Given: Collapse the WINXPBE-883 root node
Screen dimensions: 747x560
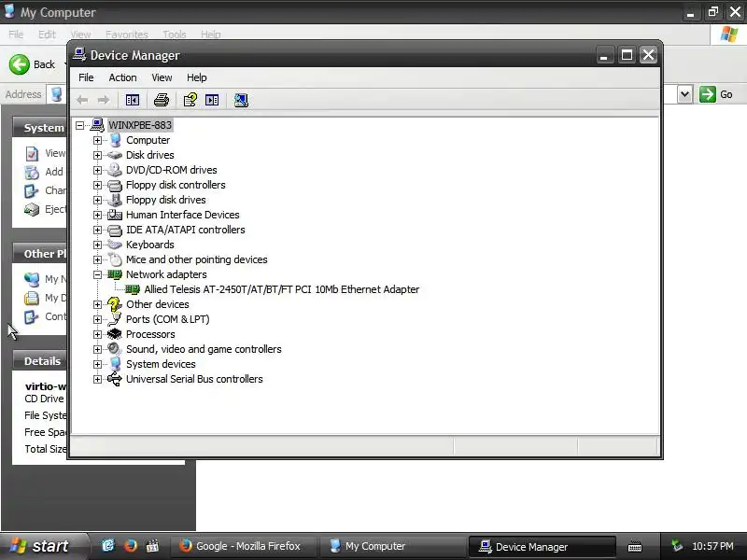Looking at the screenshot, I should click(79, 125).
